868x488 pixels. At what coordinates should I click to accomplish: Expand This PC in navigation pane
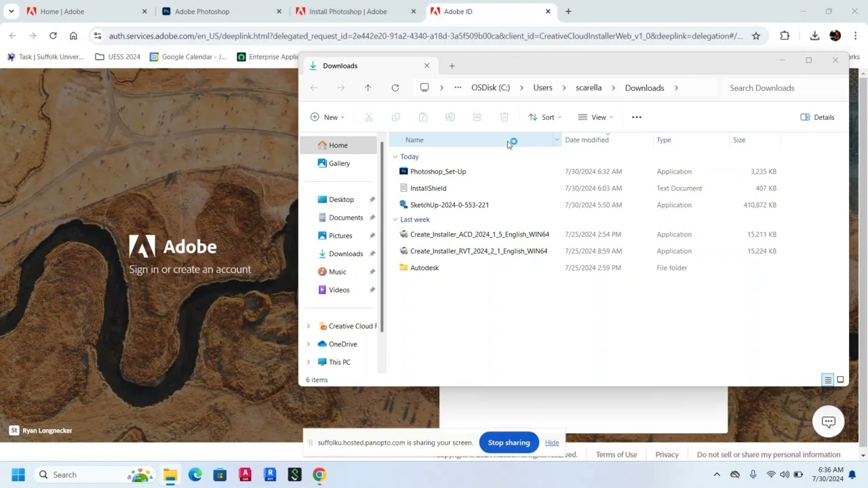pyautogui.click(x=309, y=362)
